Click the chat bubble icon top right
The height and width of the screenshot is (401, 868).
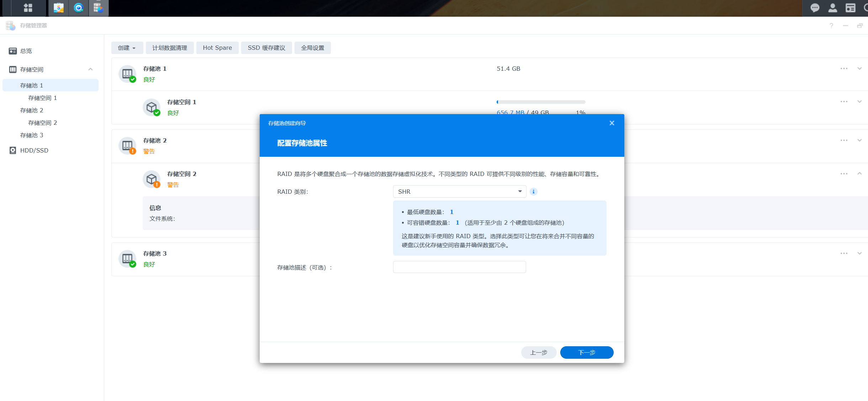point(815,7)
